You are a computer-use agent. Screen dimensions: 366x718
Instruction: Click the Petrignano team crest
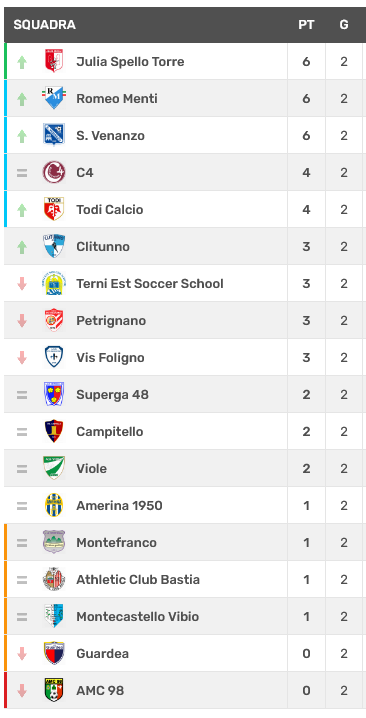pyautogui.click(x=54, y=320)
